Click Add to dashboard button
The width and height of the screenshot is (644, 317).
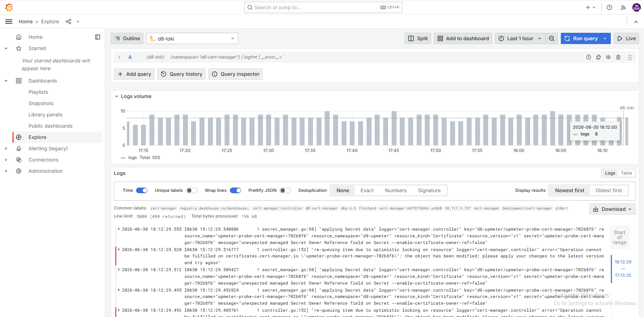coord(463,38)
